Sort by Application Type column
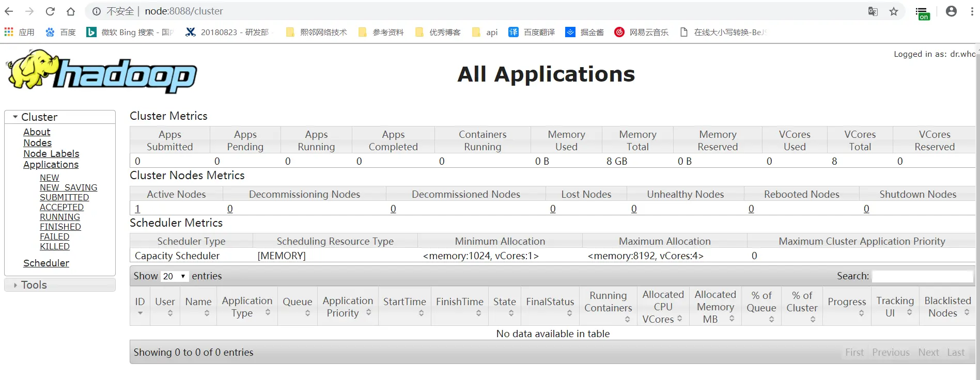Image resolution: width=980 pixels, height=380 pixels. click(247, 307)
